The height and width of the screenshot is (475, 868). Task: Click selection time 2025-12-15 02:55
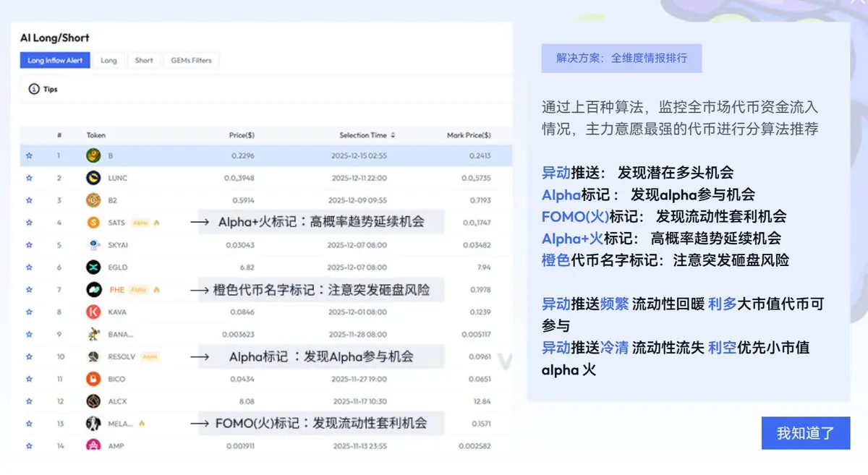[x=357, y=155]
